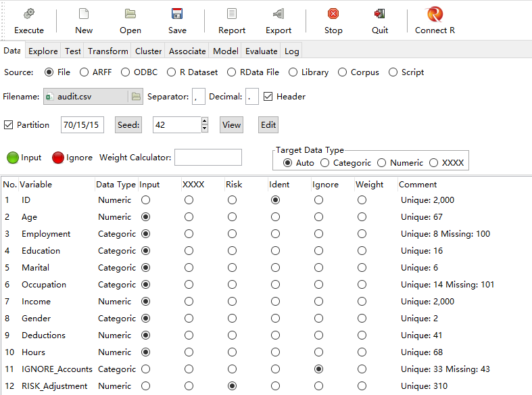The image size is (532, 395).
Task: Go to the Associate tab
Action: coord(187,51)
